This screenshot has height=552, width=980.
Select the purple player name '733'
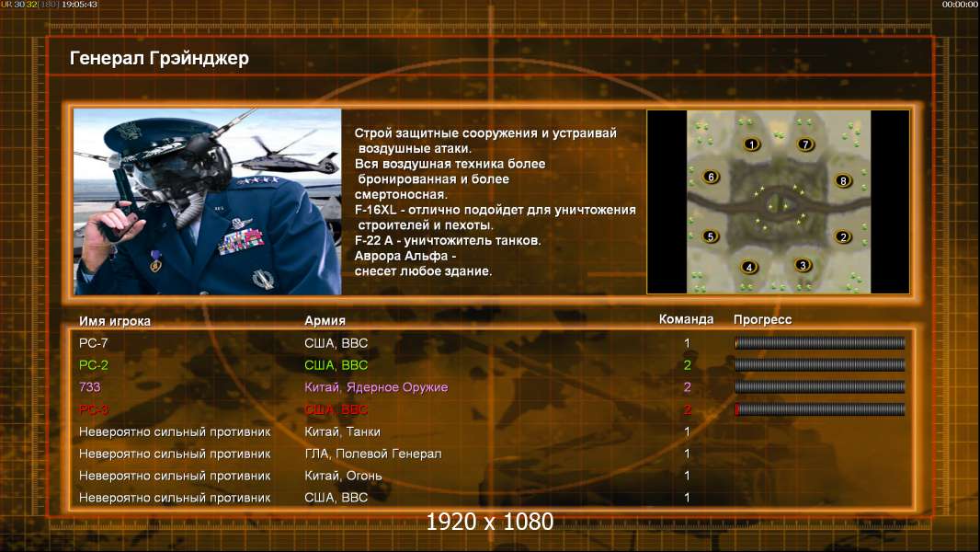(89, 387)
